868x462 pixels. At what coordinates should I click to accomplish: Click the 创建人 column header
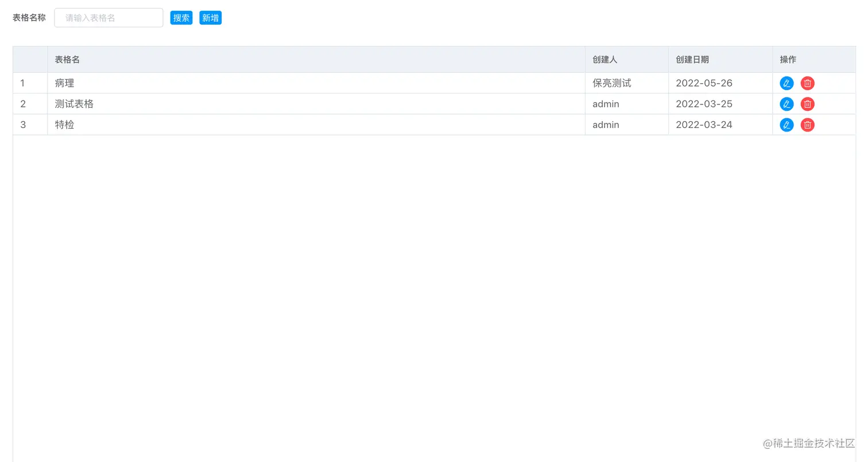(627, 60)
